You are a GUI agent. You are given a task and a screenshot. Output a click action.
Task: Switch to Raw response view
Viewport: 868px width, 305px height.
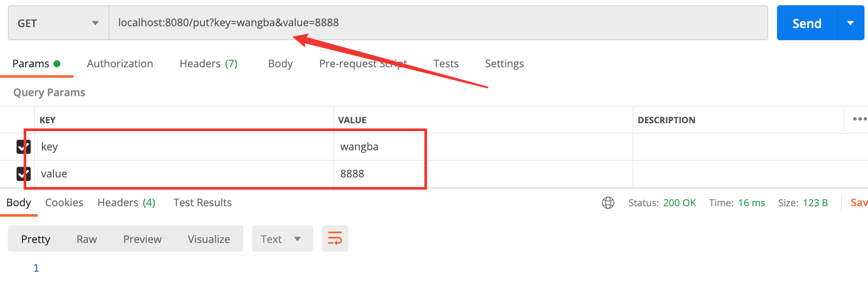coord(87,239)
